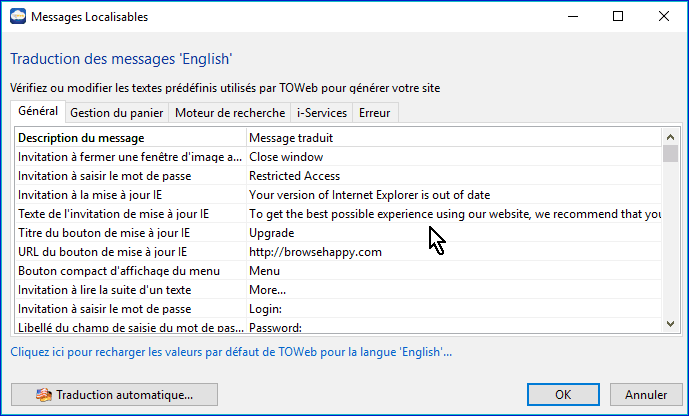Click the 'Description du message' column header

pyautogui.click(x=130, y=138)
